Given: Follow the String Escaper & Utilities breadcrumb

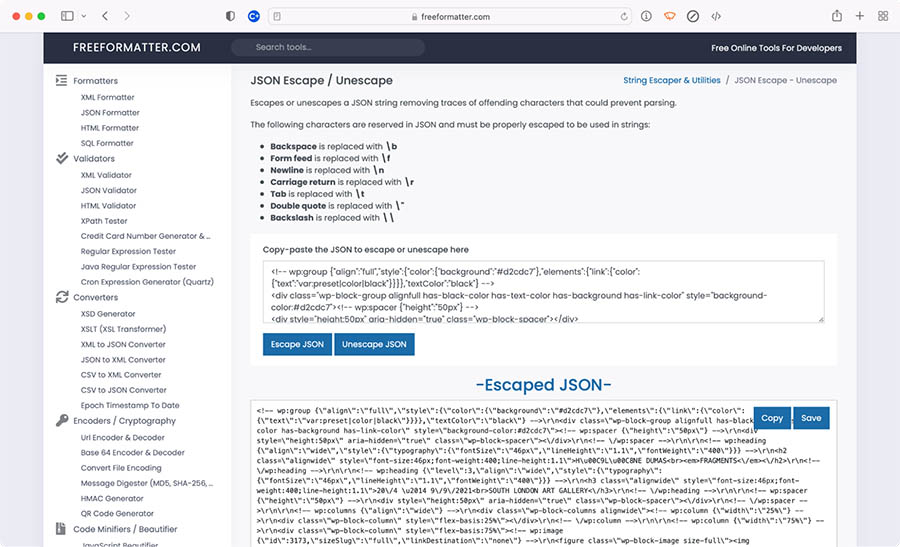Looking at the screenshot, I should [671, 80].
